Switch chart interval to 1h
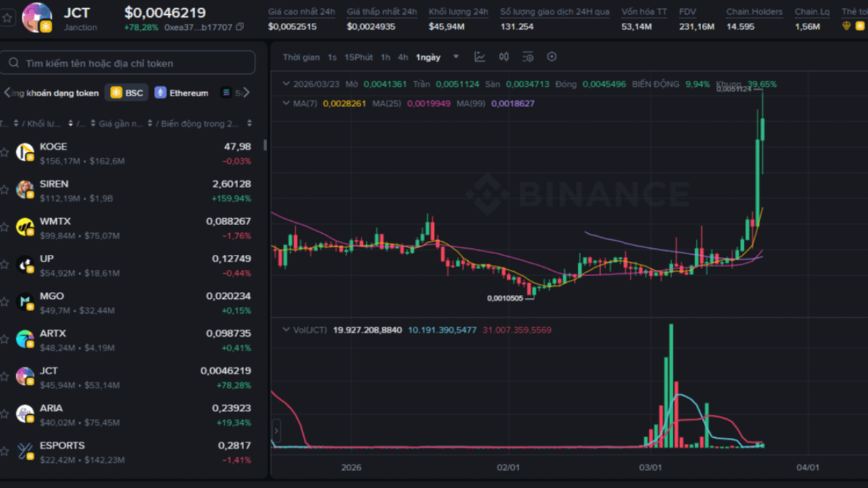This screenshot has width=868, height=488. pyautogui.click(x=385, y=57)
